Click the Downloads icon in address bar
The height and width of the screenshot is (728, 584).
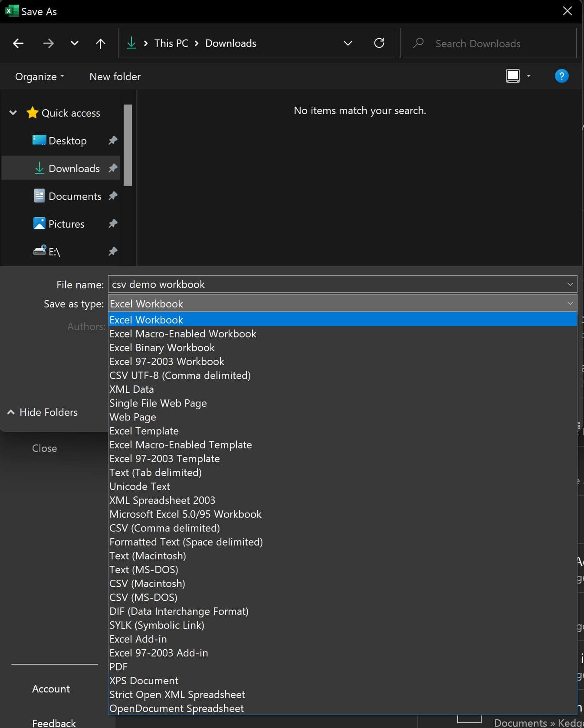[x=131, y=43]
